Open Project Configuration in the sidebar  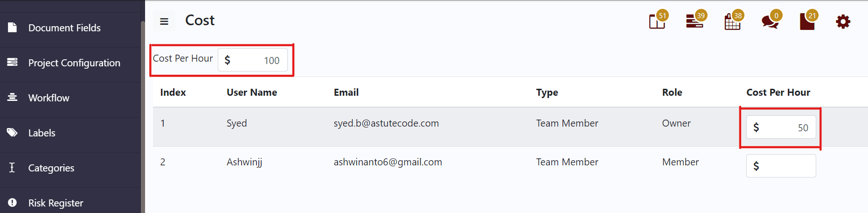click(x=74, y=63)
